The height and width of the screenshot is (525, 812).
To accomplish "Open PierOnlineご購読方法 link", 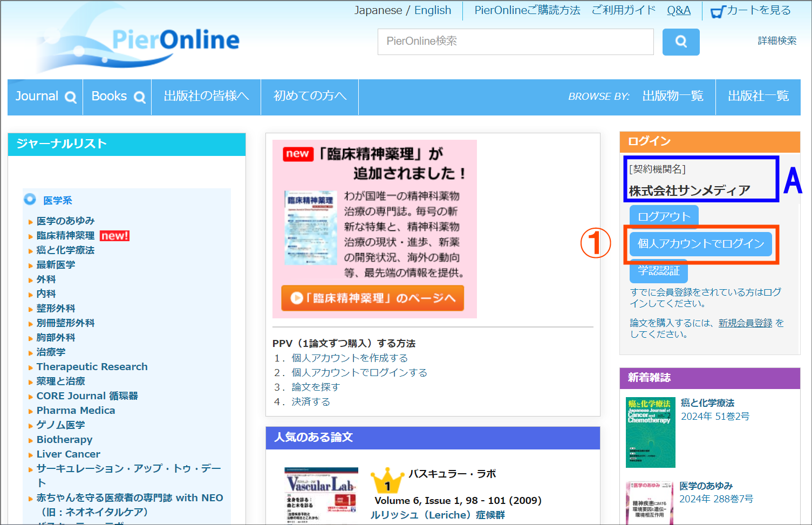I will coord(527,10).
